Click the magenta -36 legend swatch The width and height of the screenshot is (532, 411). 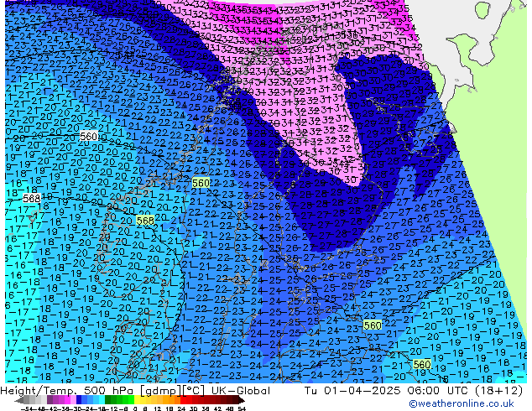click(x=67, y=401)
